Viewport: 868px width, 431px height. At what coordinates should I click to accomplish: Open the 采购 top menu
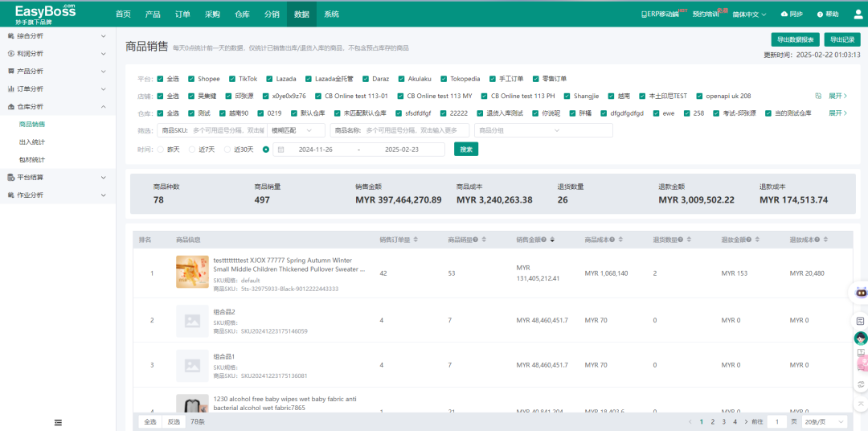212,14
